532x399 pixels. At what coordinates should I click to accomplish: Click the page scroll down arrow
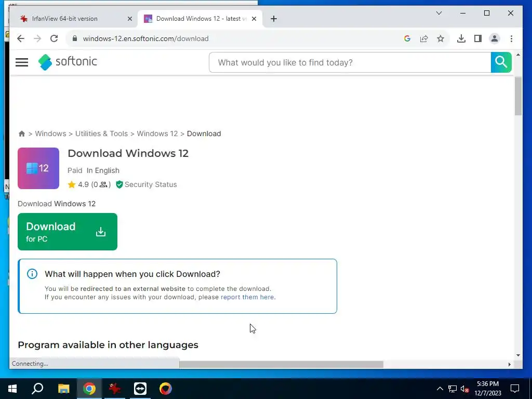pyautogui.click(x=518, y=355)
